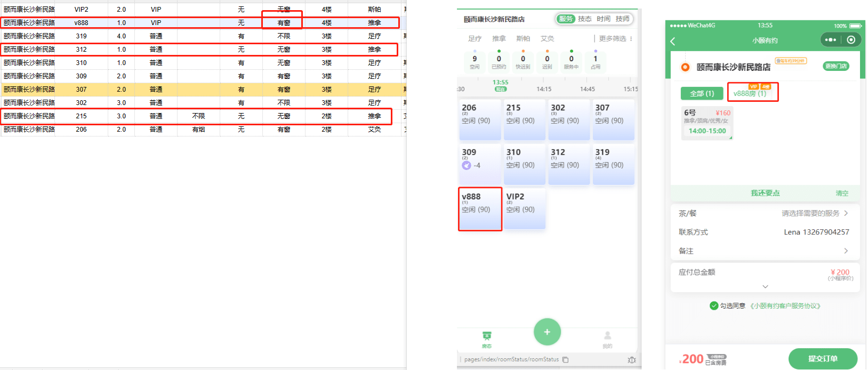Viewport: 868px width, 370px height.
Task: Open the 小颐有约客户服务协议 link
Action: pyautogui.click(x=785, y=306)
